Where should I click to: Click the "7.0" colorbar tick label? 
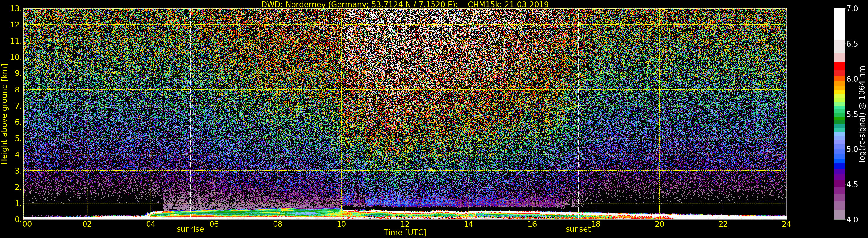click(852, 9)
